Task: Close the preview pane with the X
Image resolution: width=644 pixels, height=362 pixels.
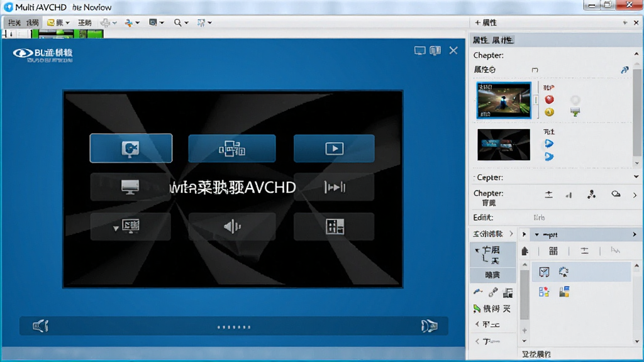Action: 453,50
